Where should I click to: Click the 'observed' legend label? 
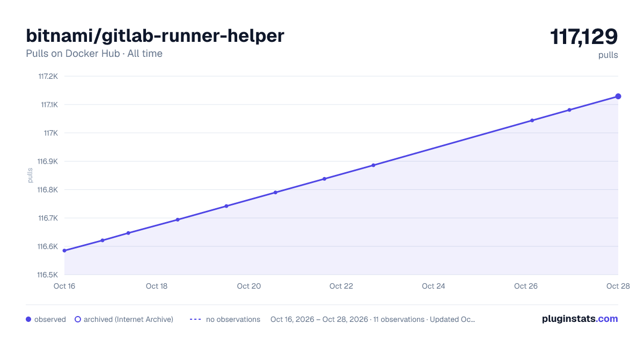[50, 319]
